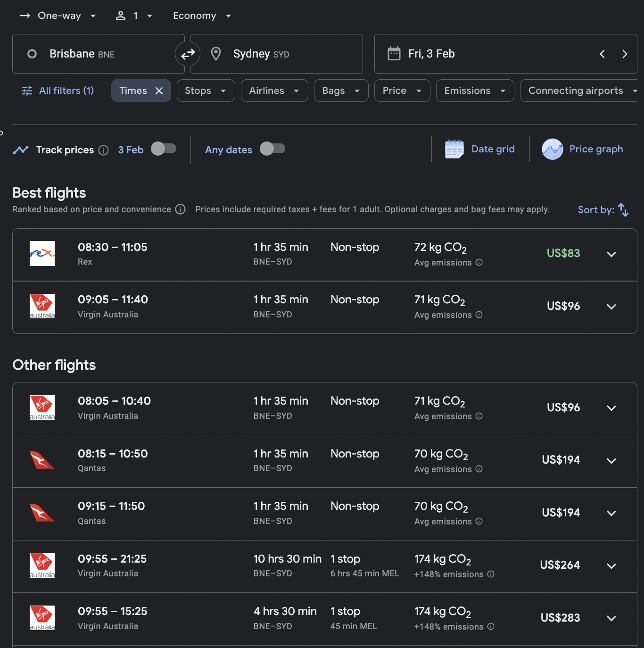Click the calendar icon beside Fri, 3 Feb
The width and height of the screenshot is (644, 648).
pos(394,54)
